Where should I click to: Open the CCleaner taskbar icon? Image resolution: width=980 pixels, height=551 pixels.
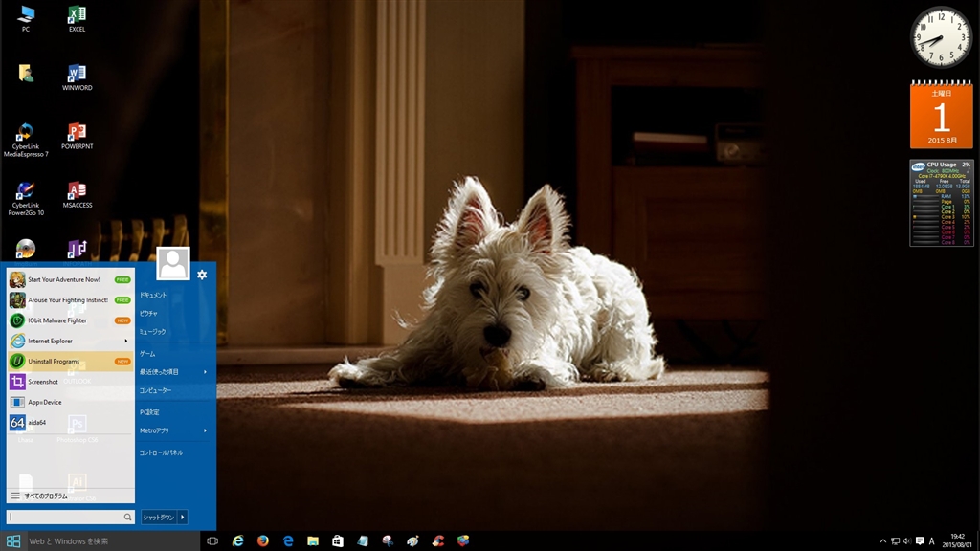click(x=438, y=541)
